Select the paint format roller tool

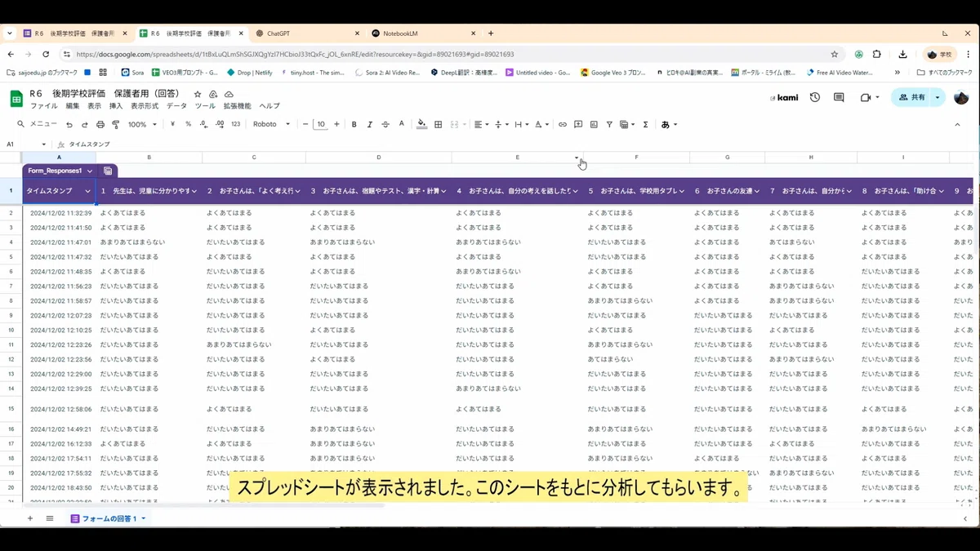[x=115, y=125]
